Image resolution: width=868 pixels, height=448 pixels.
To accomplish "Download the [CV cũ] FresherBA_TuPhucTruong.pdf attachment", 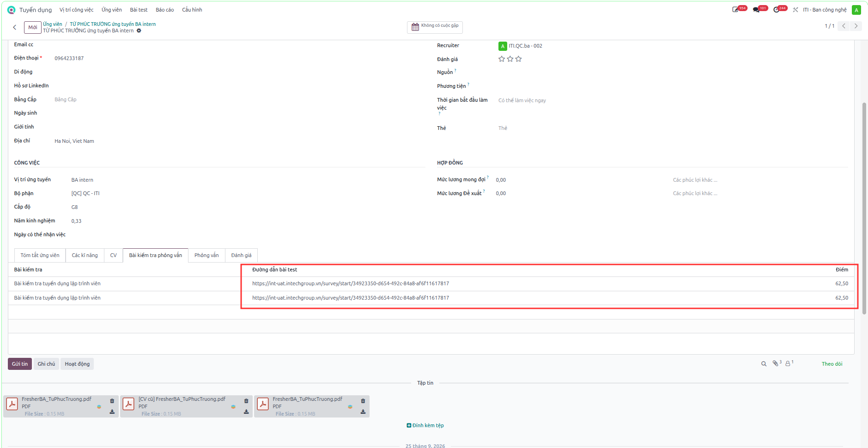I will click(x=246, y=411).
